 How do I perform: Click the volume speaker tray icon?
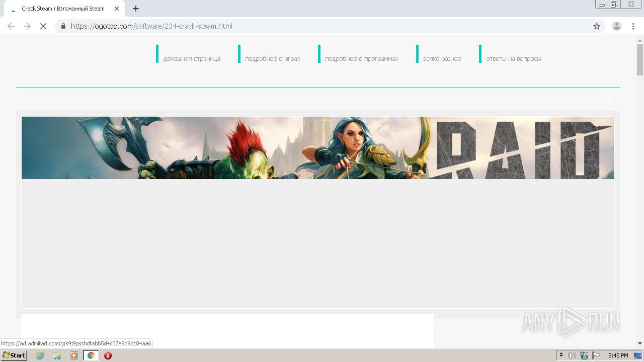572,355
